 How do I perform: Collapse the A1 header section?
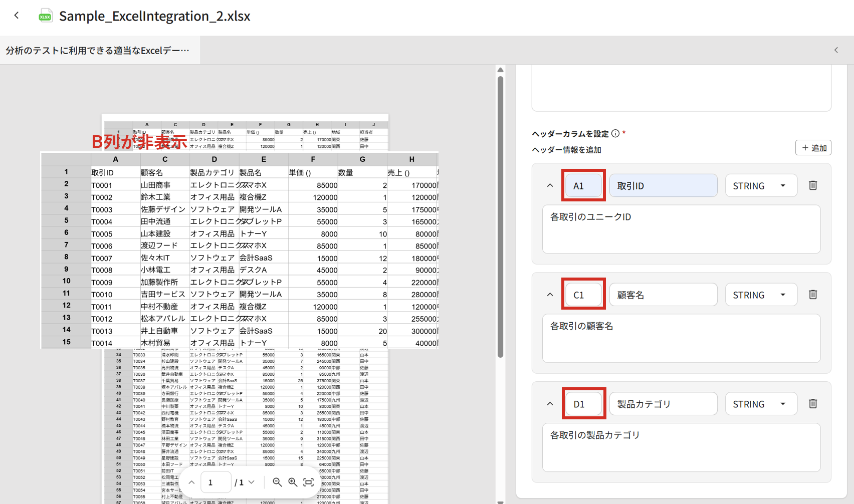click(x=550, y=185)
